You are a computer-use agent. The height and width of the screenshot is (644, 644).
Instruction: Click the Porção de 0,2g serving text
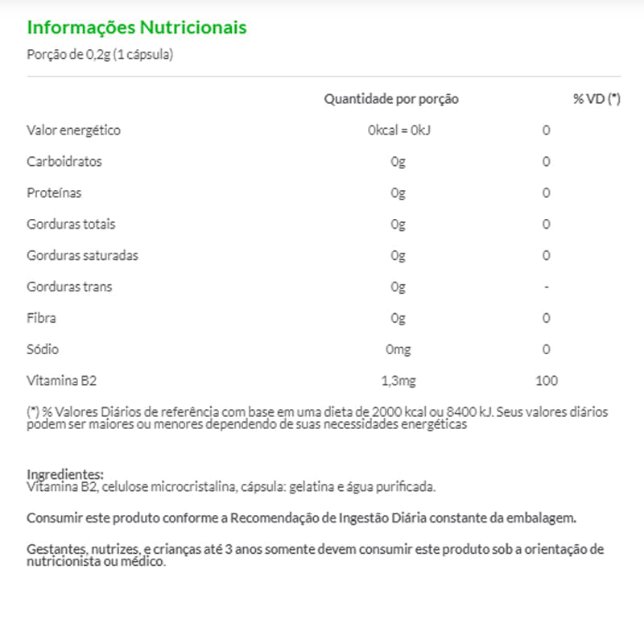point(101,55)
